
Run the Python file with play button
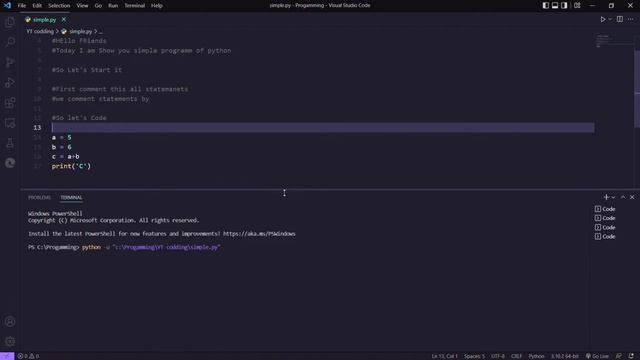coord(602,19)
